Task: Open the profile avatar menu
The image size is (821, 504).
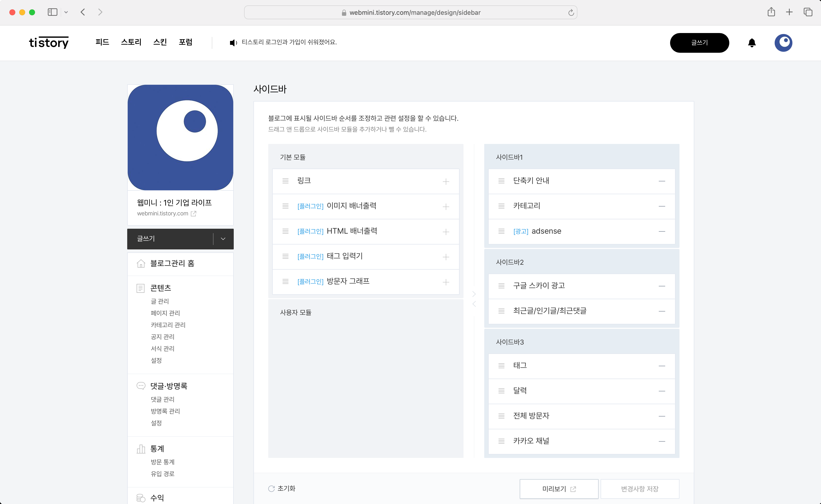Action: (783, 43)
